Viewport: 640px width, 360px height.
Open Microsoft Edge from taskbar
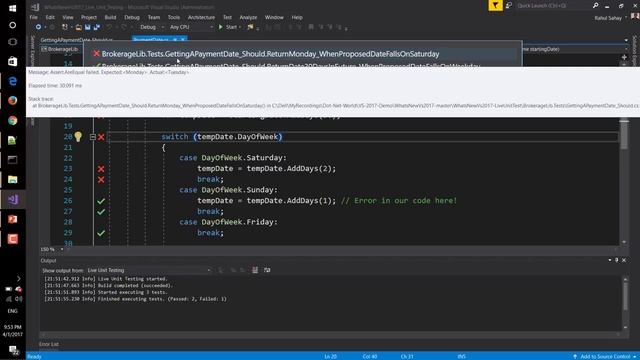[13, 81]
